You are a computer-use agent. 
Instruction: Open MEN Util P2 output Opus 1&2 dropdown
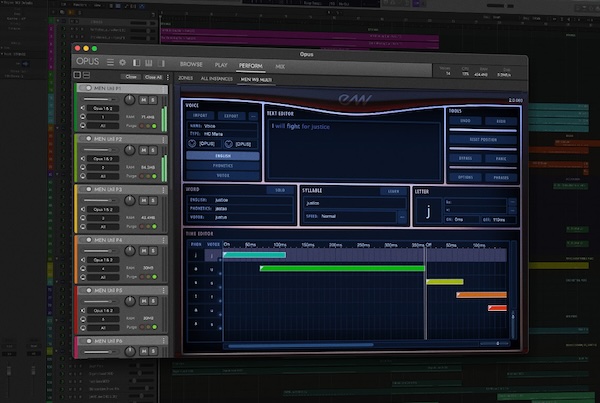click(103, 158)
